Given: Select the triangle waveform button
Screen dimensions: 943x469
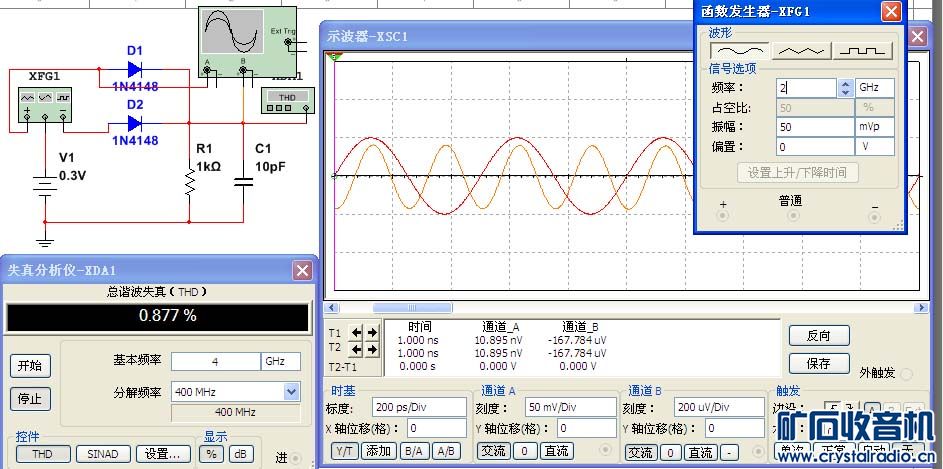Looking at the screenshot, I should (802, 49).
